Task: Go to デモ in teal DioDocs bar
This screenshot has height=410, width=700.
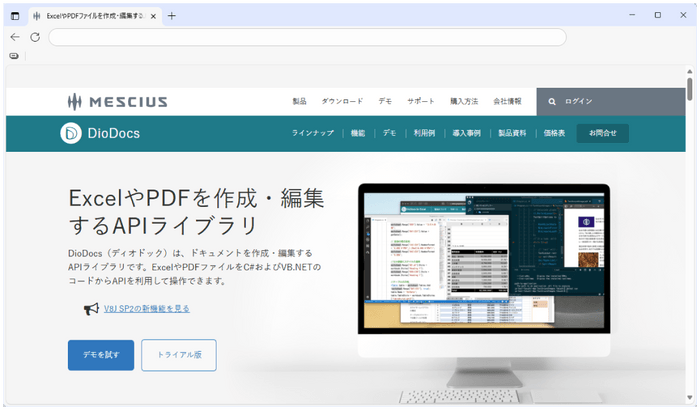Action: click(389, 133)
